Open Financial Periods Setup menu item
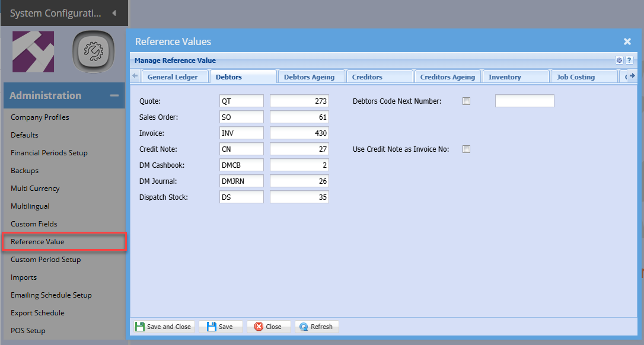 coord(49,153)
